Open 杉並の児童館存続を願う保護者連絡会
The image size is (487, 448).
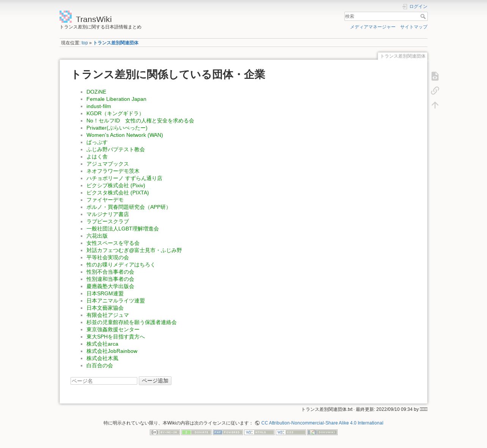(132, 322)
